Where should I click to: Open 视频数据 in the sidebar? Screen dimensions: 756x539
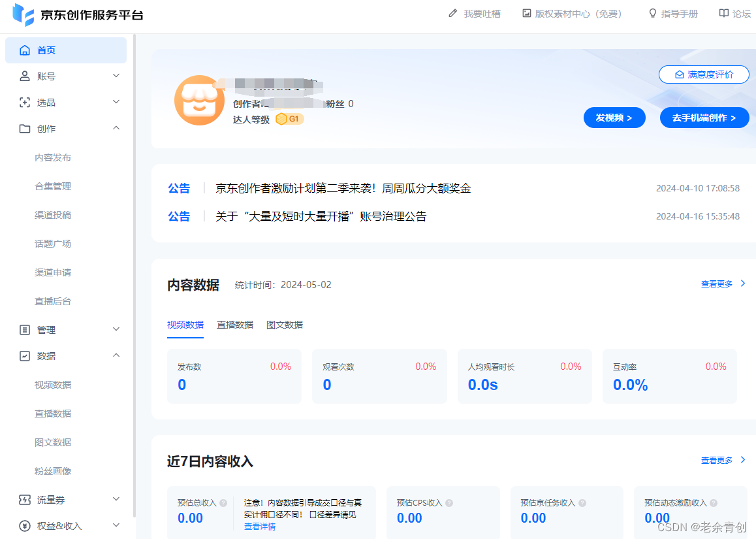coord(53,385)
